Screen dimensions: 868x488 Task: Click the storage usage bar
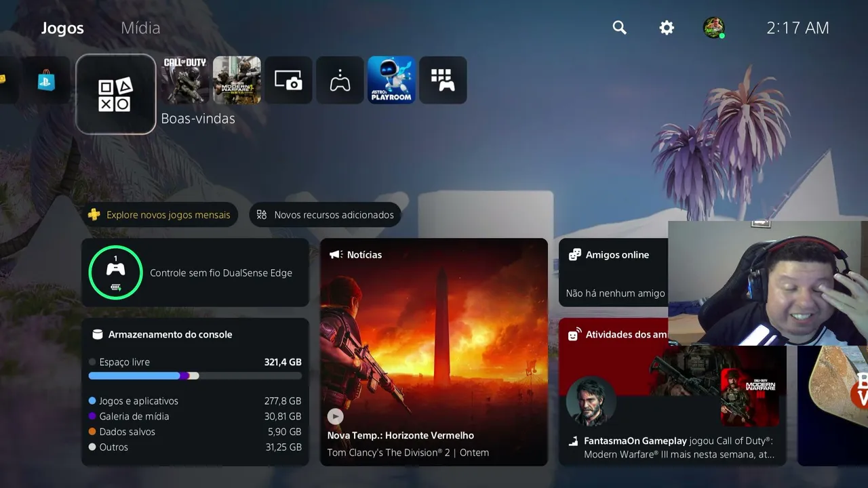point(195,375)
